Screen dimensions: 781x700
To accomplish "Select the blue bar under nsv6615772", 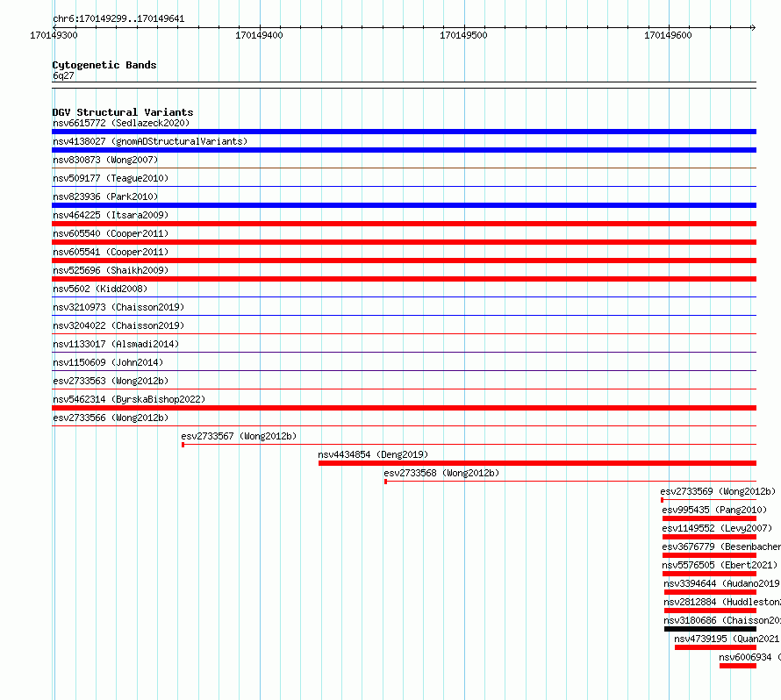I will click(x=404, y=132).
